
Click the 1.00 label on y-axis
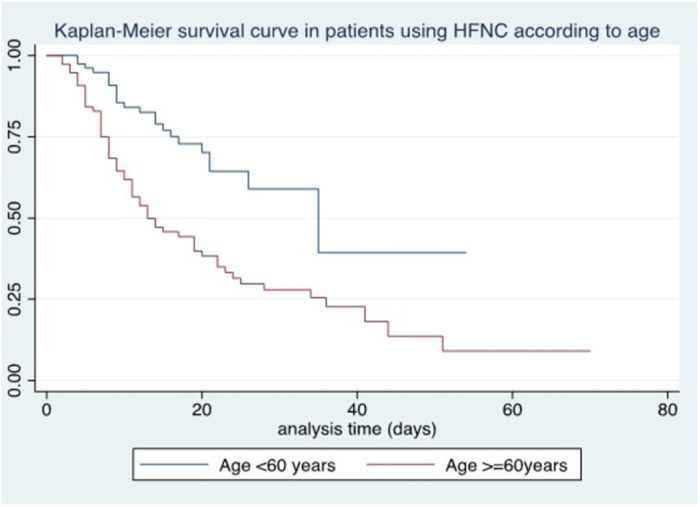pyautogui.click(x=14, y=55)
